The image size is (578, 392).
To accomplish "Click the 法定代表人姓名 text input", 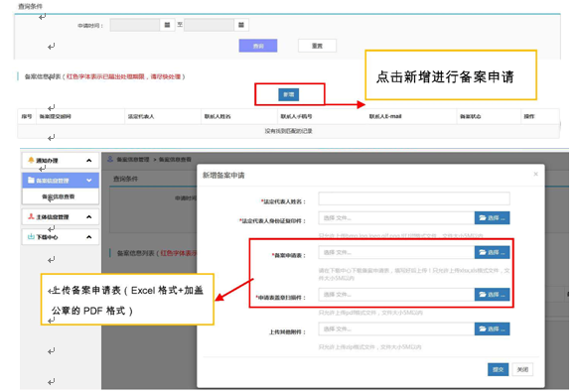I will pyautogui.click(x=414, y=198).
